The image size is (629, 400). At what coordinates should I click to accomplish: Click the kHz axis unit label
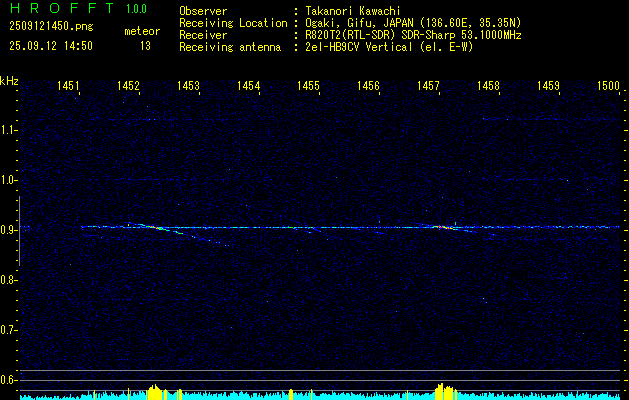pos(9,81)
